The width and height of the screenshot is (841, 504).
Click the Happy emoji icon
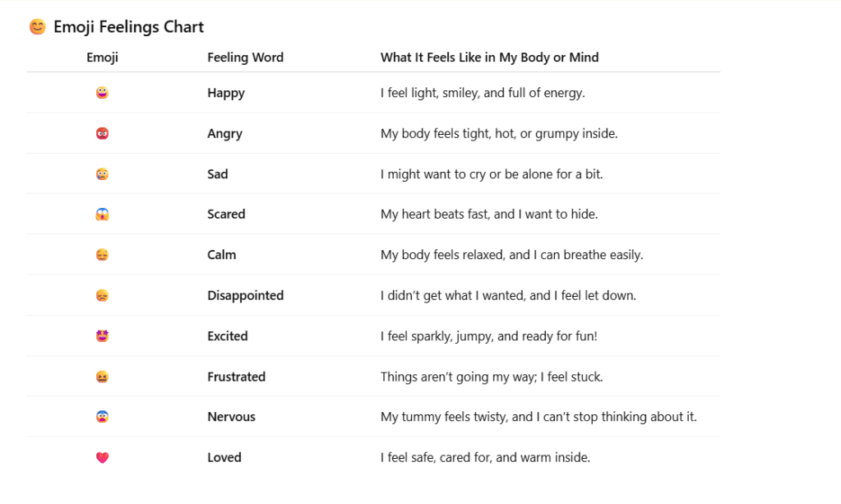102,93
